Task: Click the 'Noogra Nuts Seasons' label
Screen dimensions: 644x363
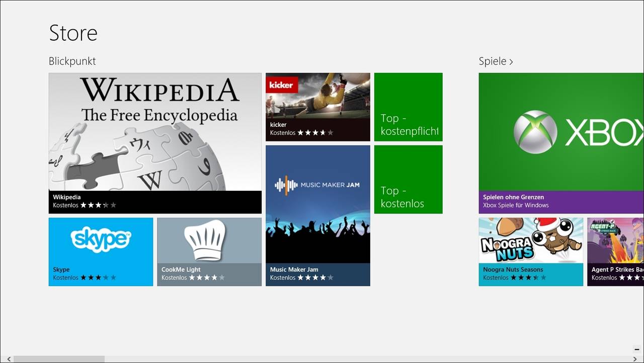Action: pos(513,269)
